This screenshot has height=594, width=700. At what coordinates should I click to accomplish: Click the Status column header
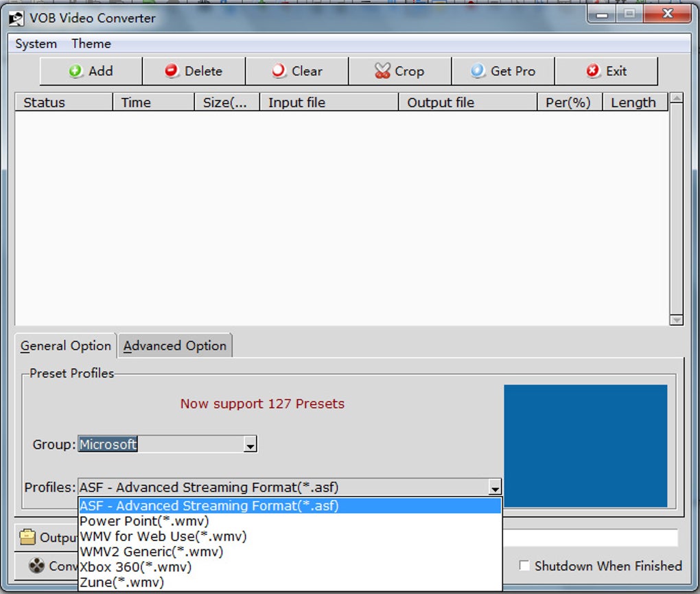(x=63, y=102)
